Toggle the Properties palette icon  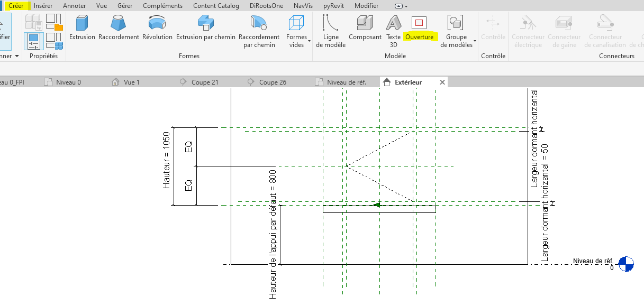(34, 41)
